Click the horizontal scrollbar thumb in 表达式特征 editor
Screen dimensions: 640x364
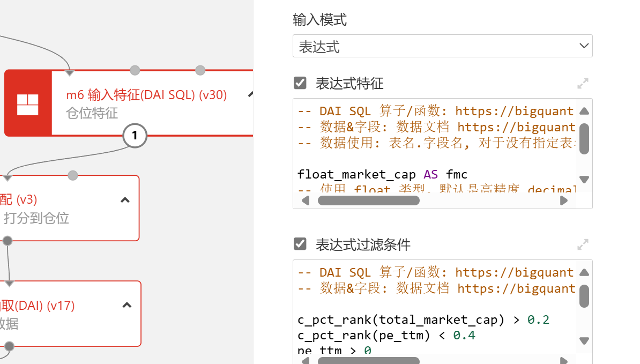point(369,200)
